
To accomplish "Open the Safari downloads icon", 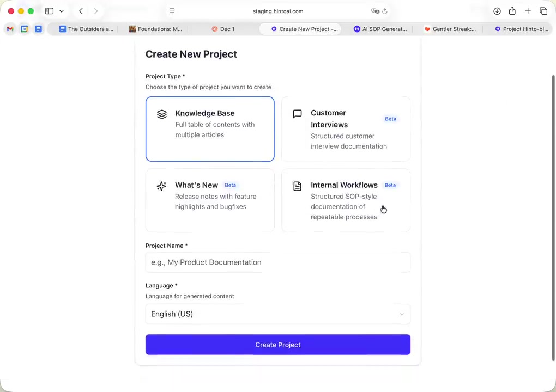I will pos(497,11).
